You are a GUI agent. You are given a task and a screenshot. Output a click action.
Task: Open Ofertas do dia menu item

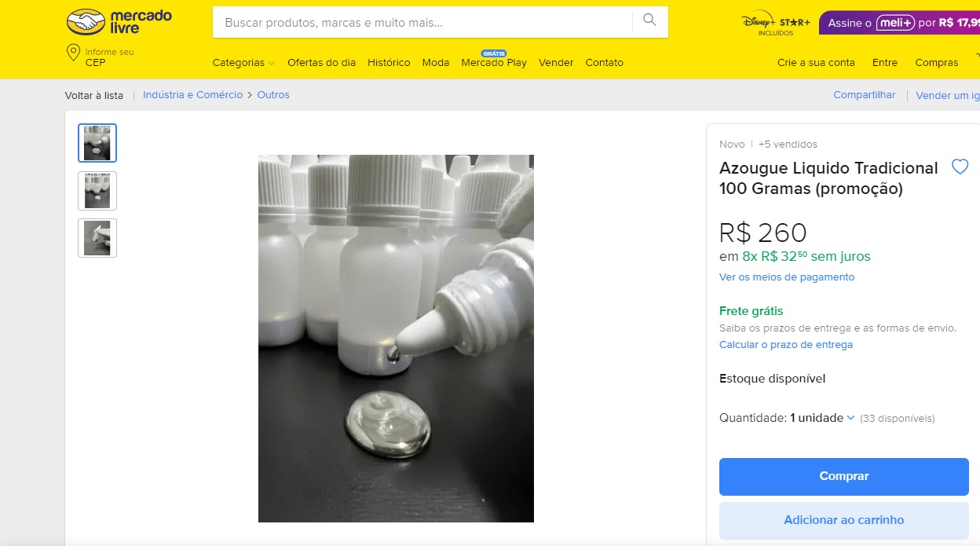point(321,63)
